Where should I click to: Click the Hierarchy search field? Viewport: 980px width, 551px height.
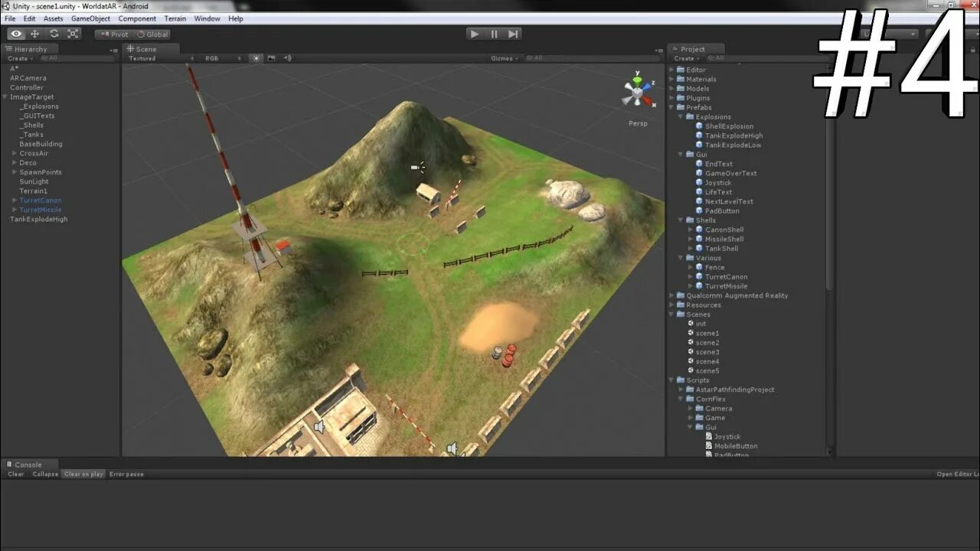click(x=77, y=58)
